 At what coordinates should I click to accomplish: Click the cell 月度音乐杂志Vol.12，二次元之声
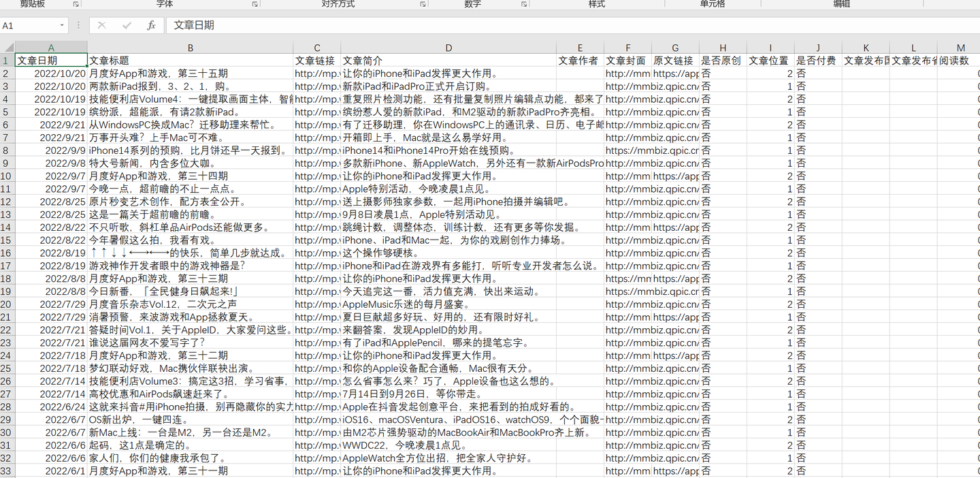191,304
